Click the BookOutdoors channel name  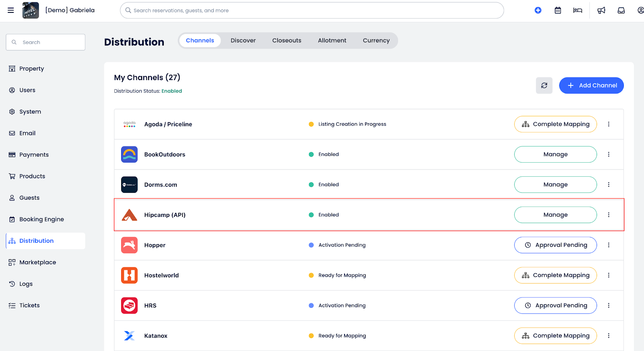[x=165, y=155]
